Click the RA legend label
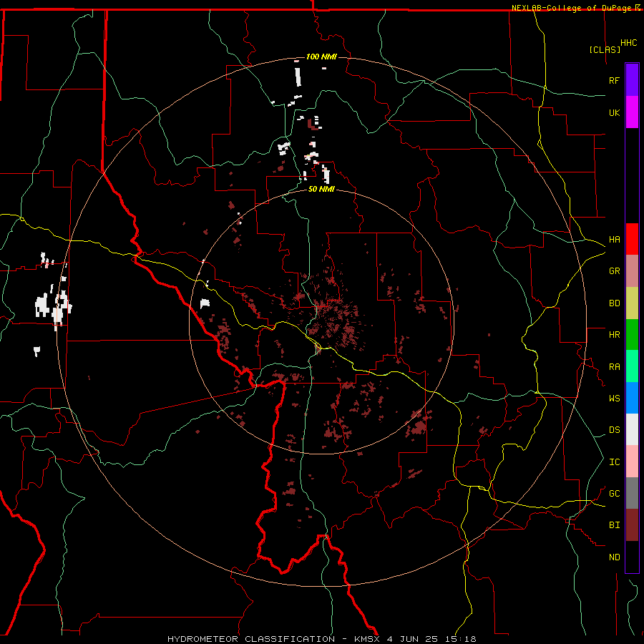 pyautogui.click(x=615, y=367)
